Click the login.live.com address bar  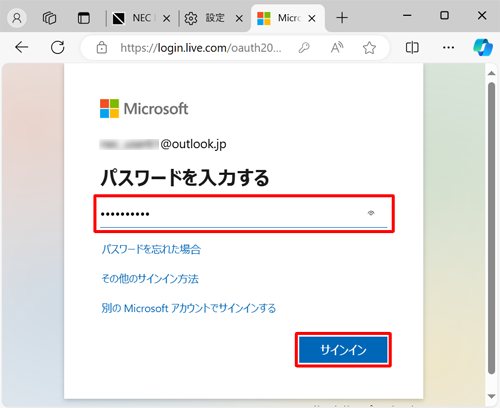pos(201,48)
